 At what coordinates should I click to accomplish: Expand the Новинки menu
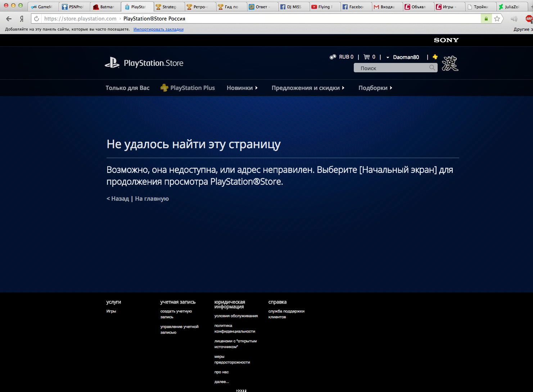[242, 88]
